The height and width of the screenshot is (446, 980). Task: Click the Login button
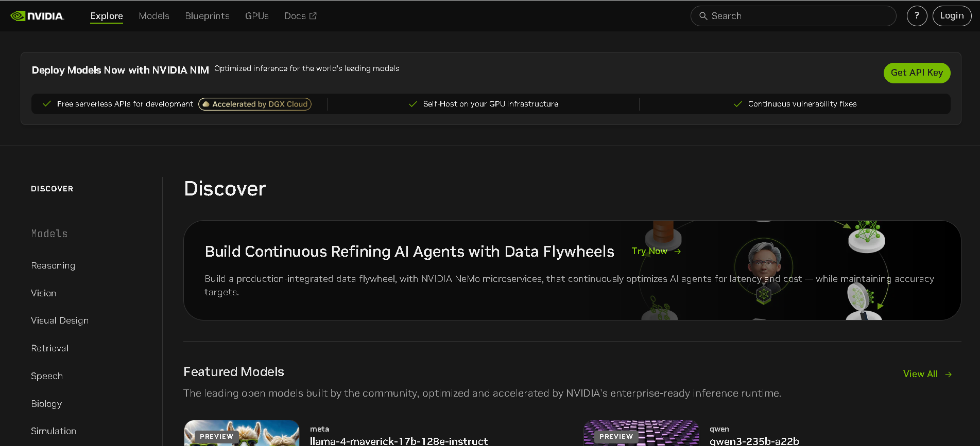click(x=952, y=16)
